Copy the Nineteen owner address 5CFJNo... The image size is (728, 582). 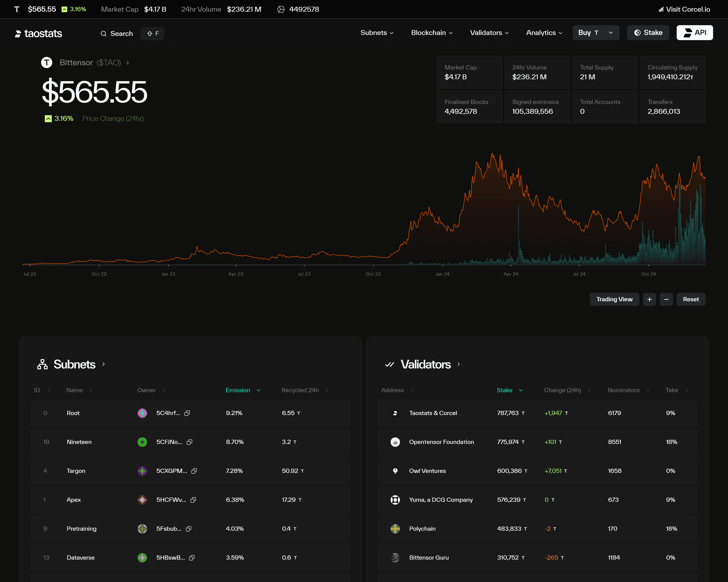[189, 442]
